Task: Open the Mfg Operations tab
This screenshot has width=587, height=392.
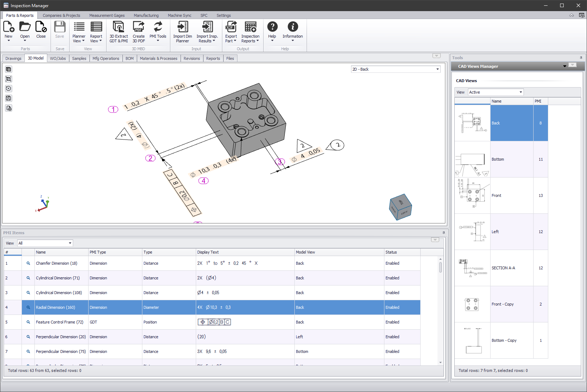Action: pyautogui.click(x=106, y=58)
